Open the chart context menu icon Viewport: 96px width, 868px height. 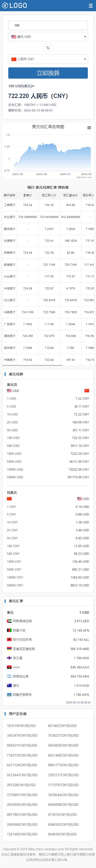(89, 128)
